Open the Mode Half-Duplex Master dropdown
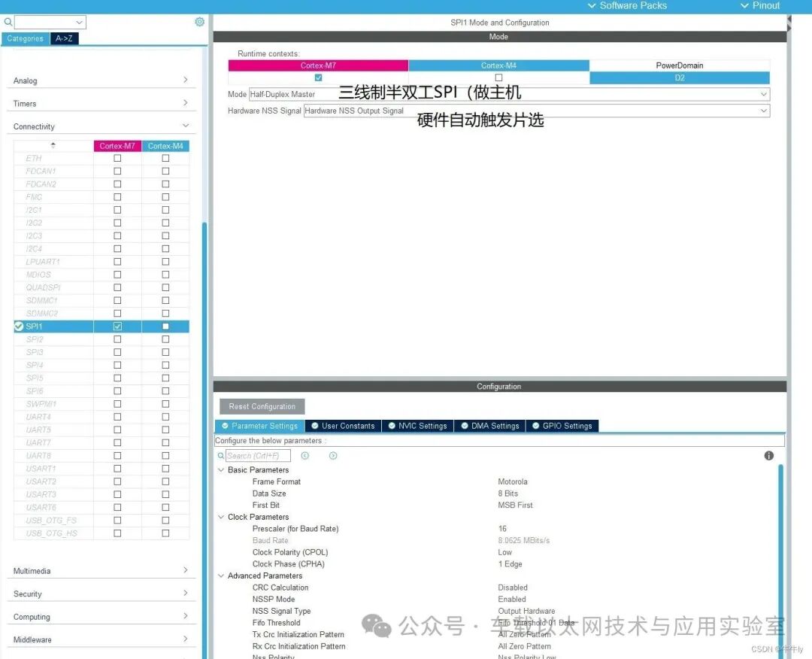 (510, 94)
